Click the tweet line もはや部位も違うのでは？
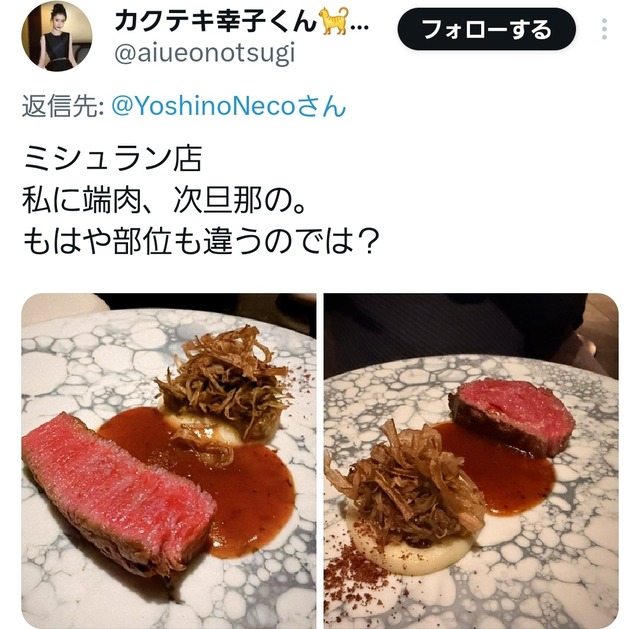The height and width of the screenshot is (629, 640). pos(201,242)
